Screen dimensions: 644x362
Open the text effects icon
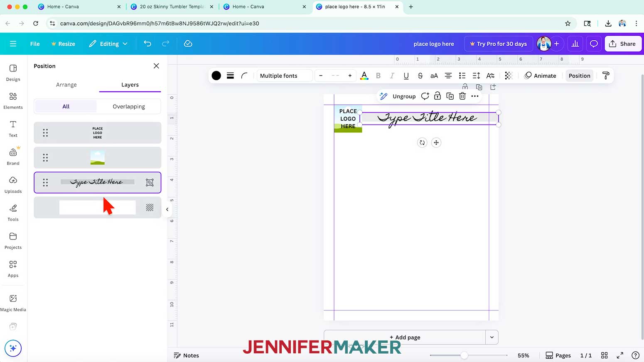(490, 76)
